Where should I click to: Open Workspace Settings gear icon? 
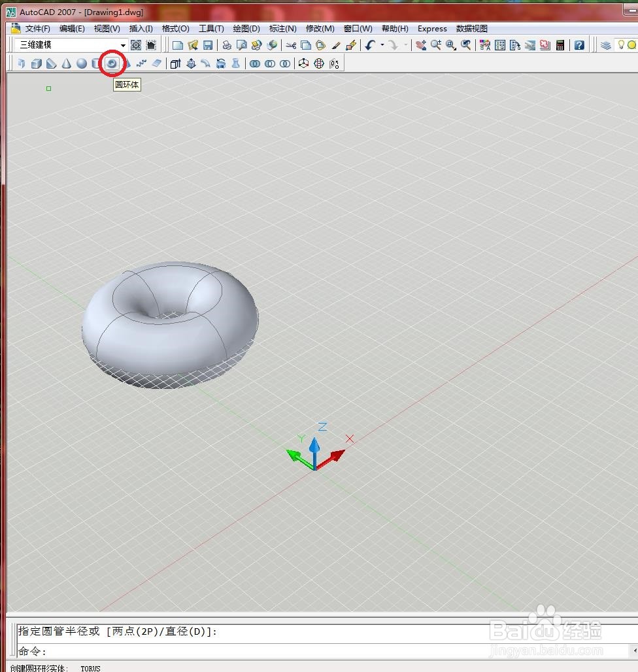pos(136,45)
